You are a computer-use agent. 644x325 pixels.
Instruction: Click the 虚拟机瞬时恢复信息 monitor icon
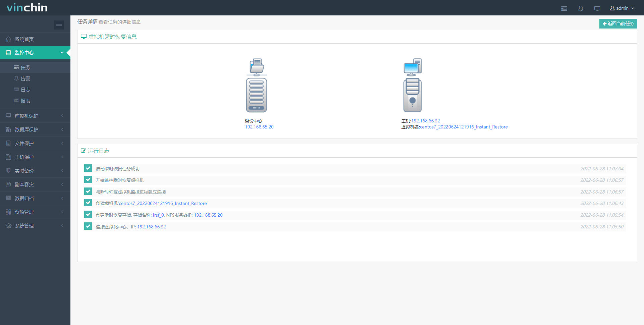(84, 37)
